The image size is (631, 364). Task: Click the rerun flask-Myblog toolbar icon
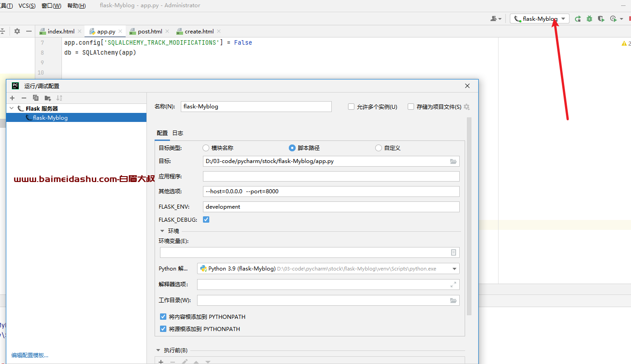pos(578,19)
